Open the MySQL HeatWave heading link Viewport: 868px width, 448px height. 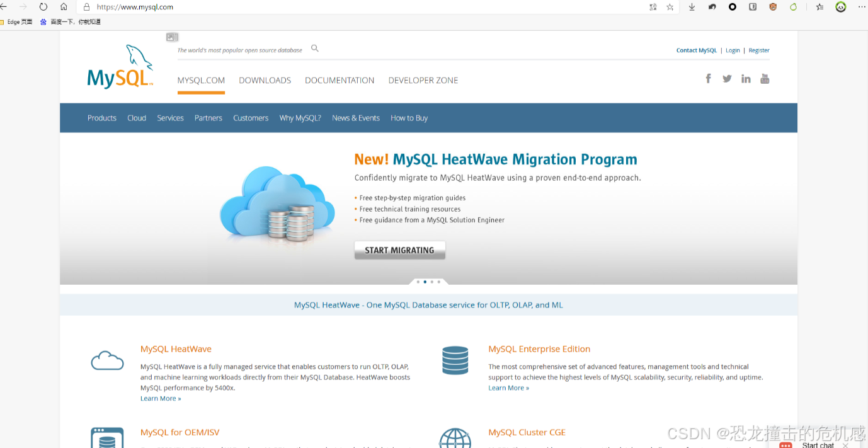point(176,349)
